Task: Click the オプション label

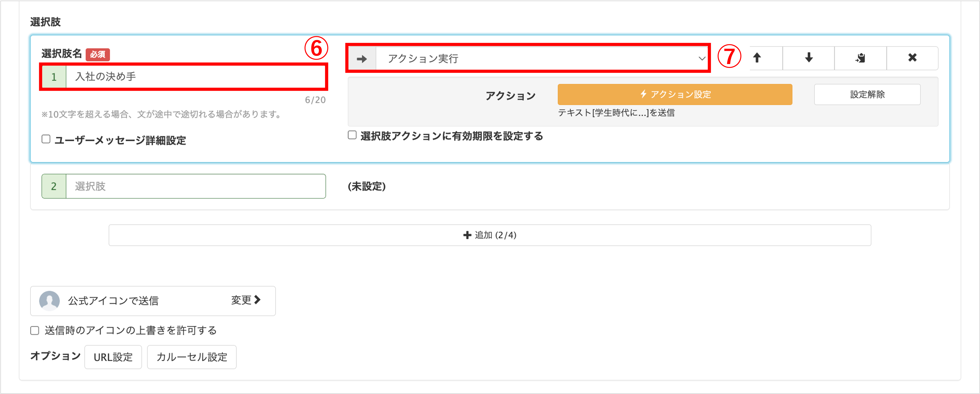Action: pos(56,356)
